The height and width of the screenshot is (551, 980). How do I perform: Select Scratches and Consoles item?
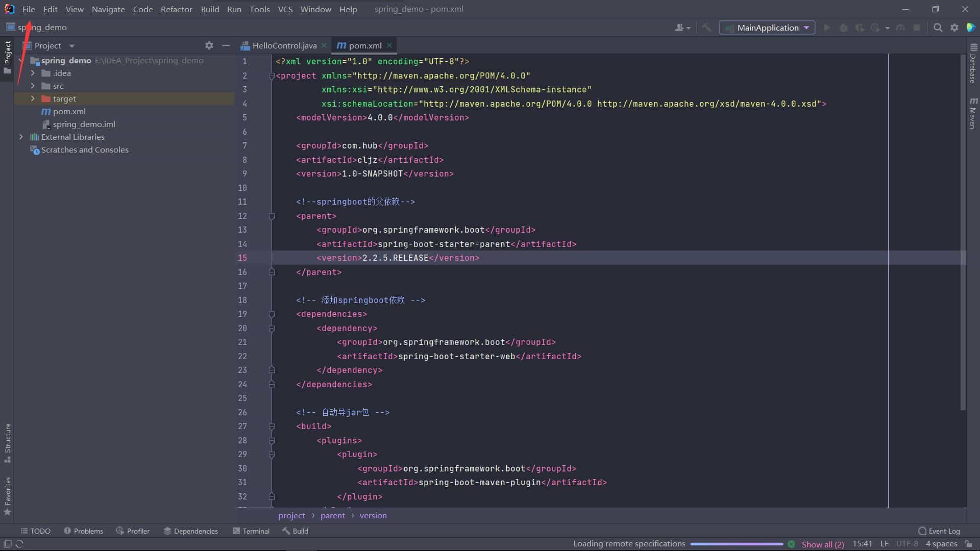click(x=85, y=149)
